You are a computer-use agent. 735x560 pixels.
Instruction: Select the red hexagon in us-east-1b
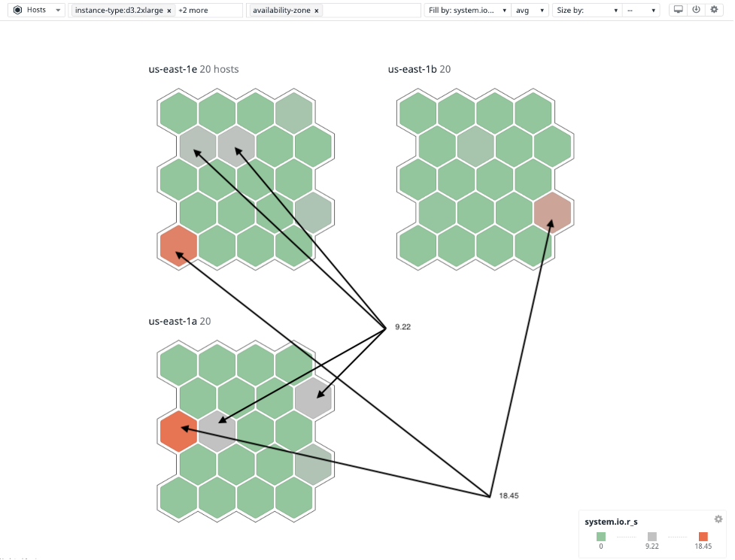[554, 213]
